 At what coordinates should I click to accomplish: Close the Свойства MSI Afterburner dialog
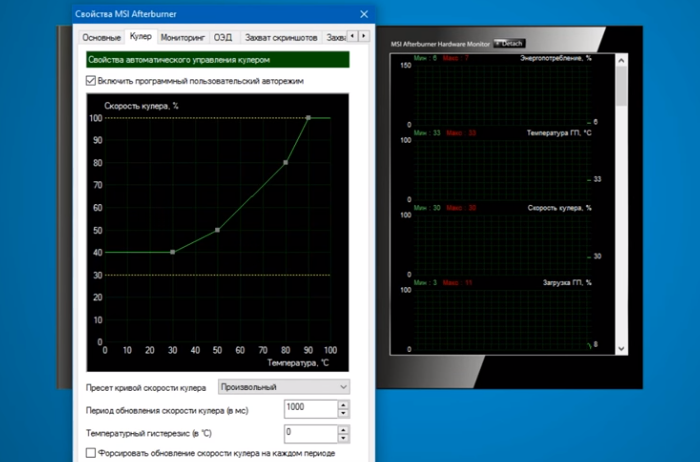point(364,14)
